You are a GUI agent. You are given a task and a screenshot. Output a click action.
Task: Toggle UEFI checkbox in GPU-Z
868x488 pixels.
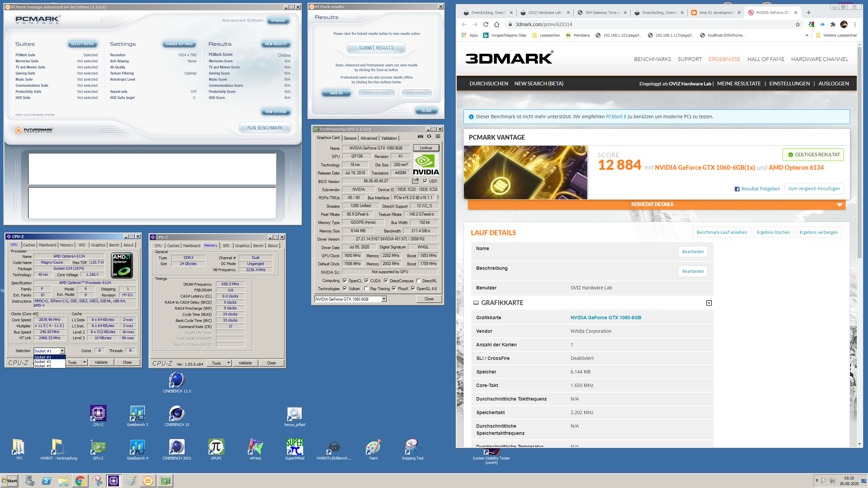point(425,181)
